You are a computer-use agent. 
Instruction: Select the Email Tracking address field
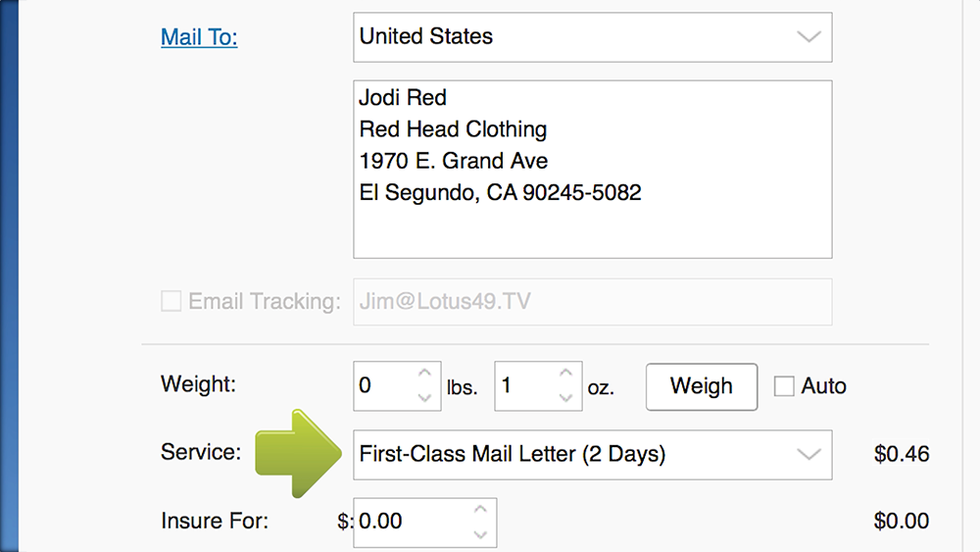593,301
